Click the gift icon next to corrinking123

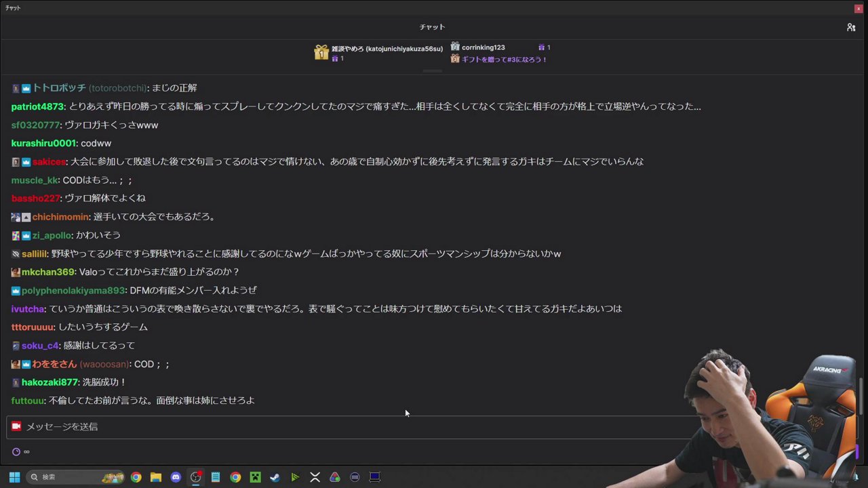pos(454,47)
